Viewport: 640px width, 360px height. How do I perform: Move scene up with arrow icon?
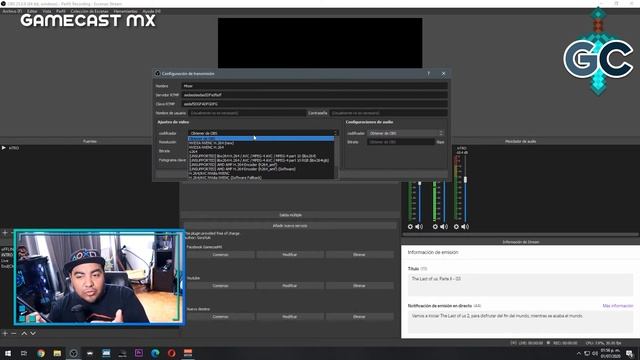pos(24,333)
